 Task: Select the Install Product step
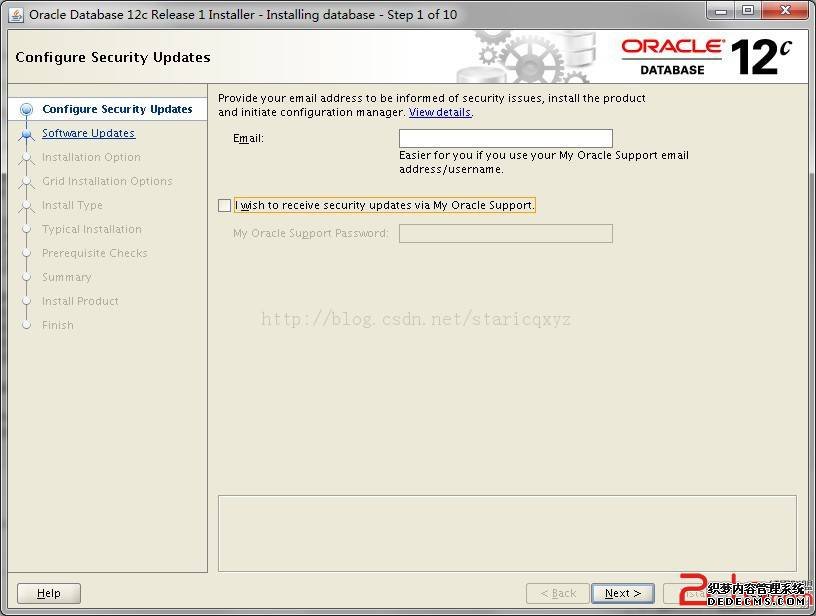click(80, 302)
